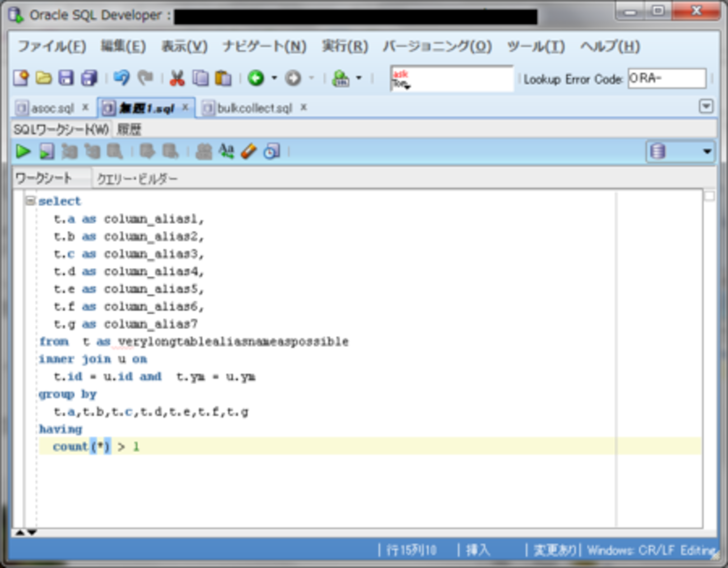Click the Cut scissors icon
The height and width of the screenshot is (568, 728).
pos(177,78)
